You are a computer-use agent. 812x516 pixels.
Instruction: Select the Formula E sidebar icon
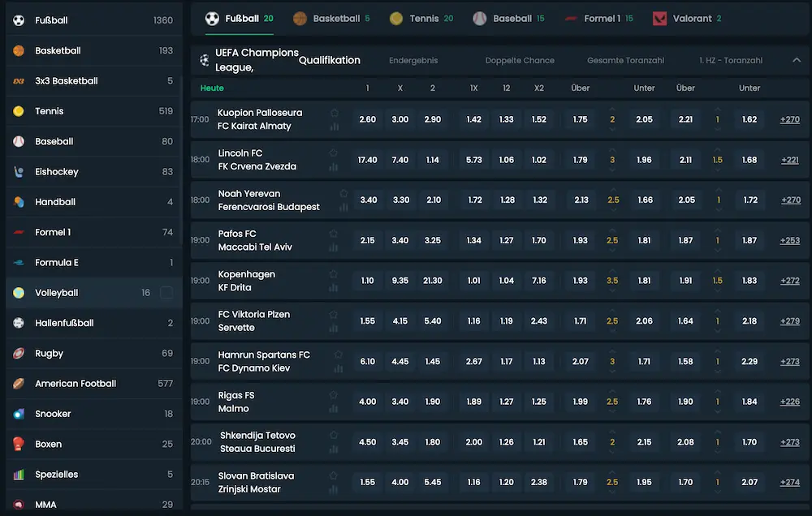(x=19, y=262)
